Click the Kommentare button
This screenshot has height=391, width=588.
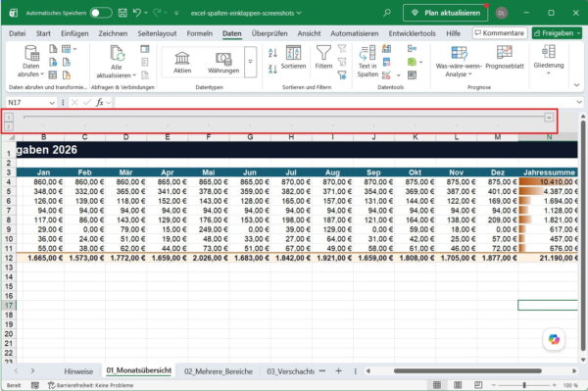(x=500, y=33)
